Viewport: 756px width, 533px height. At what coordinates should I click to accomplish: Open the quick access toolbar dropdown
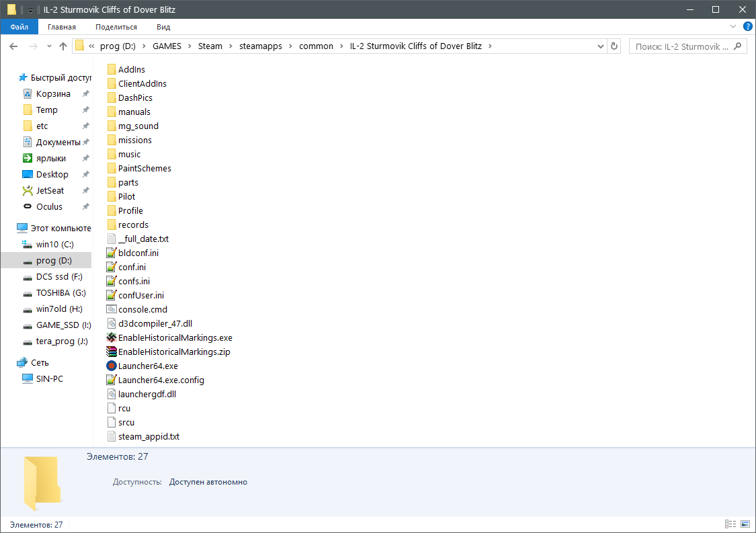pos(30,10)
